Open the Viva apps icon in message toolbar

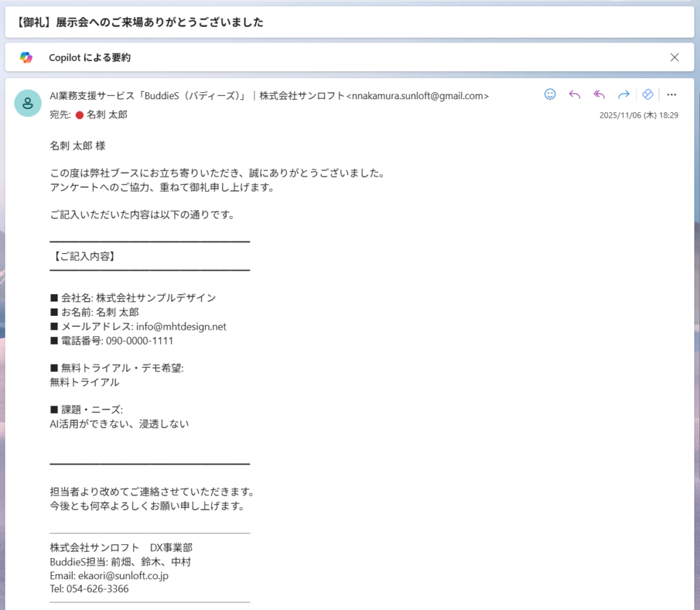[647, 94]
